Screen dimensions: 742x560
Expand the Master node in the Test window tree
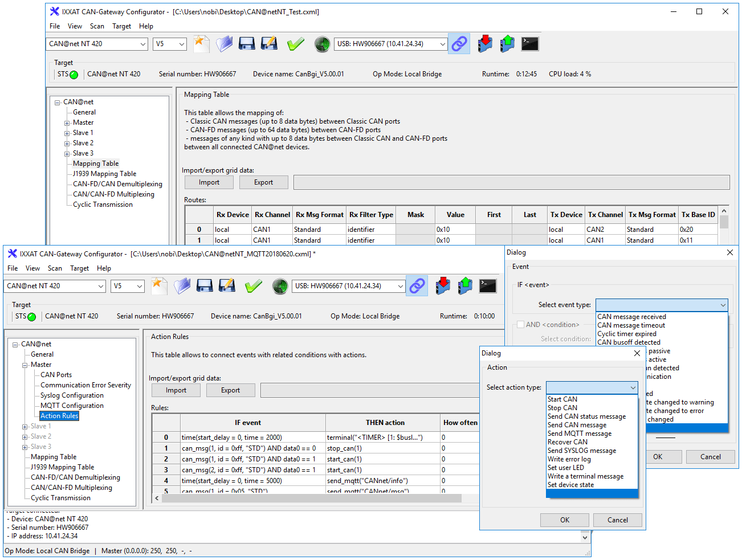(67, 123)
